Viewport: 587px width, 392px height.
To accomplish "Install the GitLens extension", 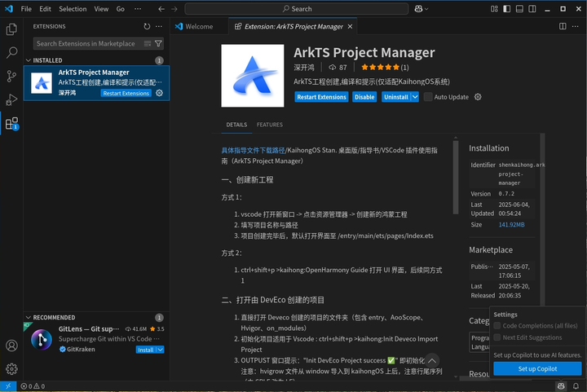I will [x=146, y=350].
